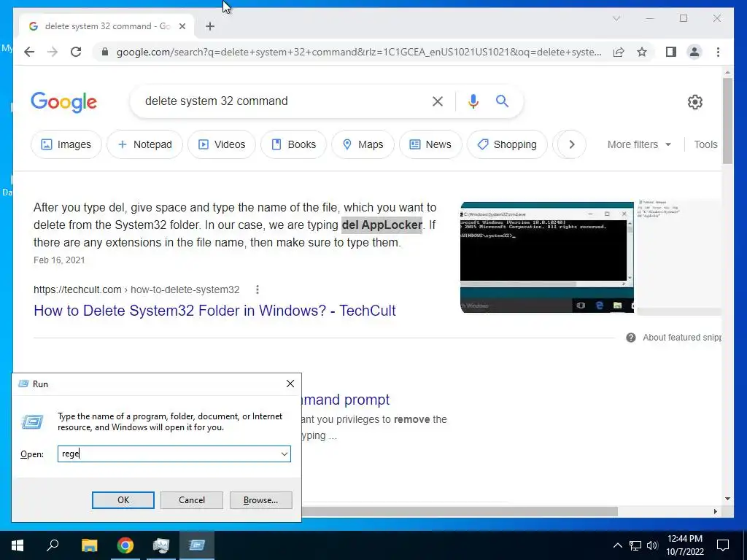Open taskbar search magnifier
The width and height of the screenshot is (747, 560).
(x=53, y=545)
